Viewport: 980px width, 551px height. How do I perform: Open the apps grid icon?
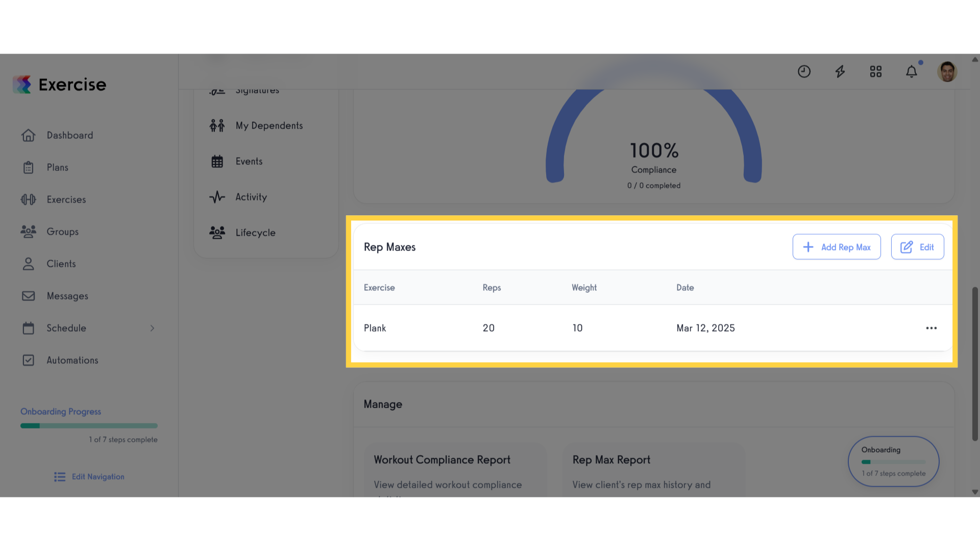click(x=875, y=71)
